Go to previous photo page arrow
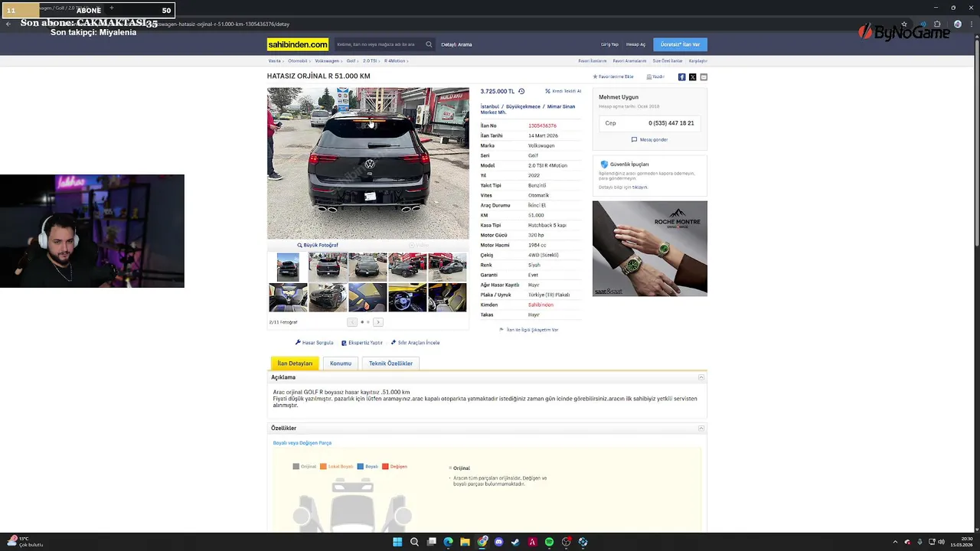The height and width of the screenshot is (551, 980). pyautogui.click(x=352, y=322)
